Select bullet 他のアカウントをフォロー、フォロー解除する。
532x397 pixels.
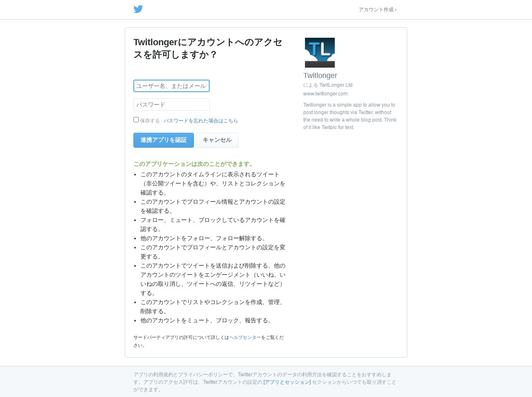click(204, 238)
